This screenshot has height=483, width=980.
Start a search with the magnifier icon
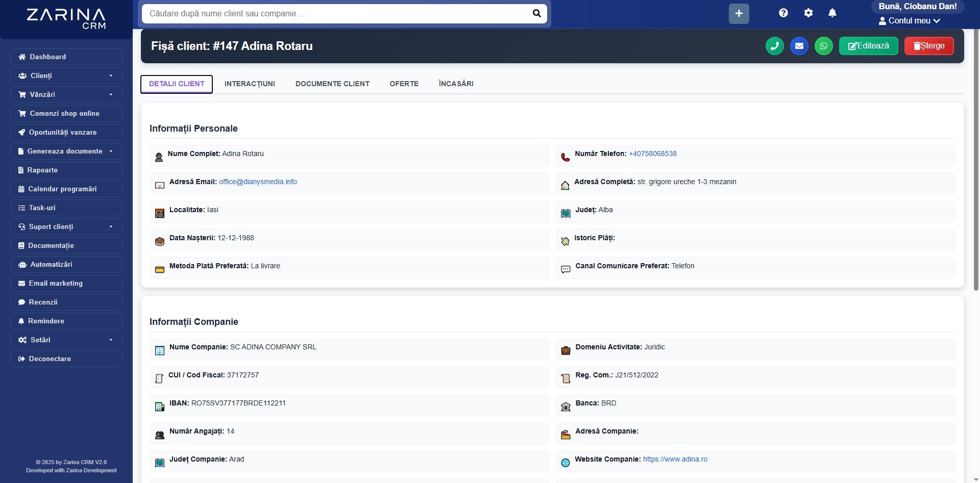click(536, 13)
